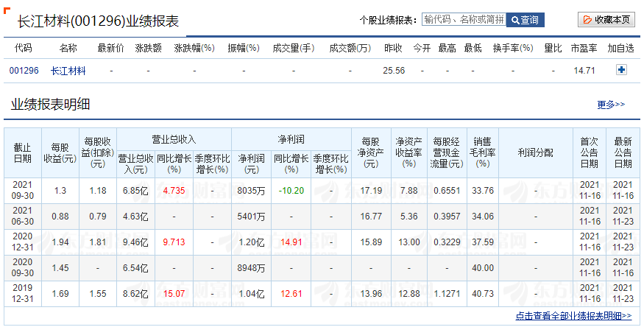Select the 25.56 previous close value
The width and height of the screenshot is (644, 327).
tap(394, 71)
